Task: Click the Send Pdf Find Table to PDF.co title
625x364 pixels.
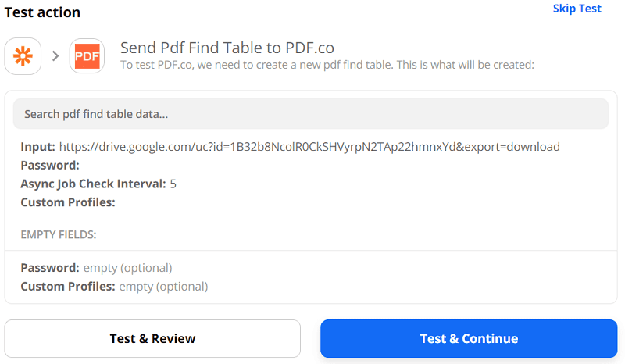Action: 227,48
